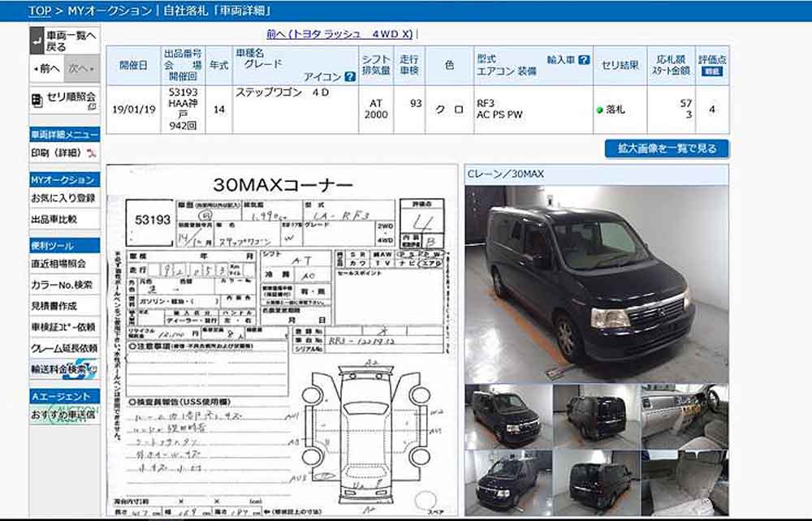Click the 便利ツール sidebar heading
Screen dimensions: 812x521
coord(65,245)
